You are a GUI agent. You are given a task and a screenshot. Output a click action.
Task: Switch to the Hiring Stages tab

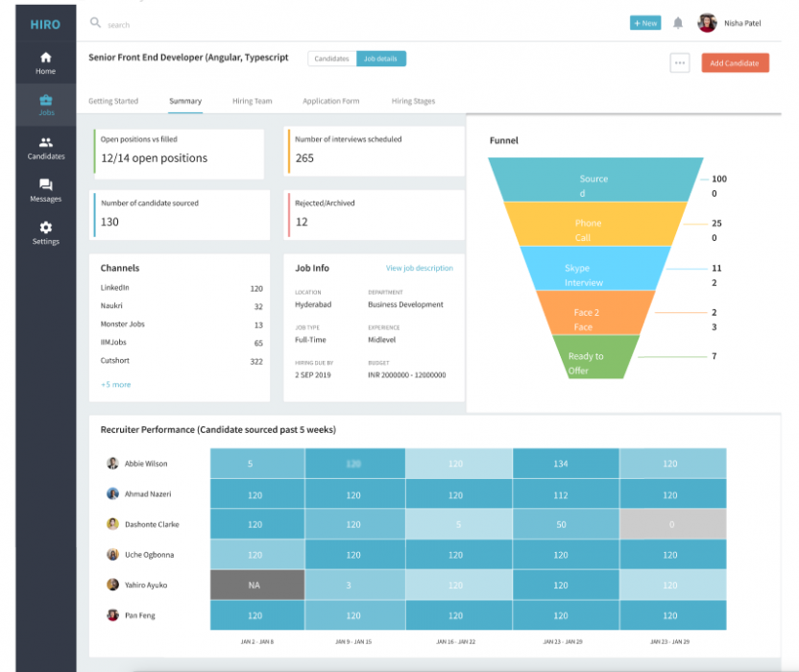pyautogui.click(x=411, y=100)
